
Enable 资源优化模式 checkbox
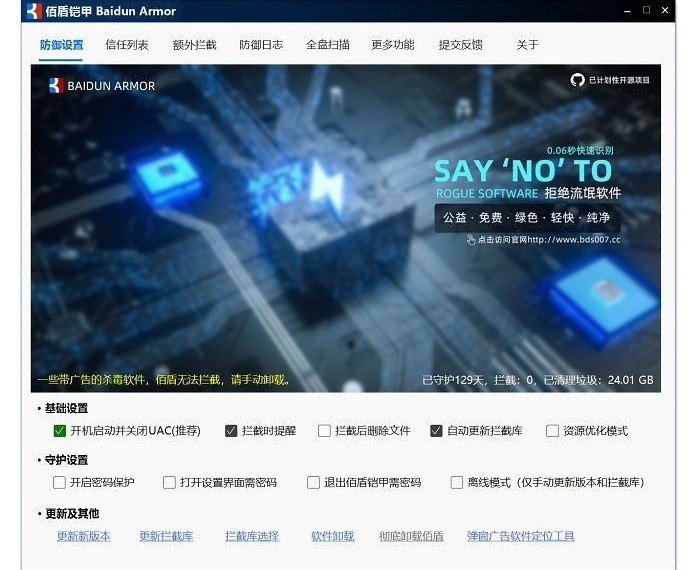pyautogui.click(x=552, y=431)
